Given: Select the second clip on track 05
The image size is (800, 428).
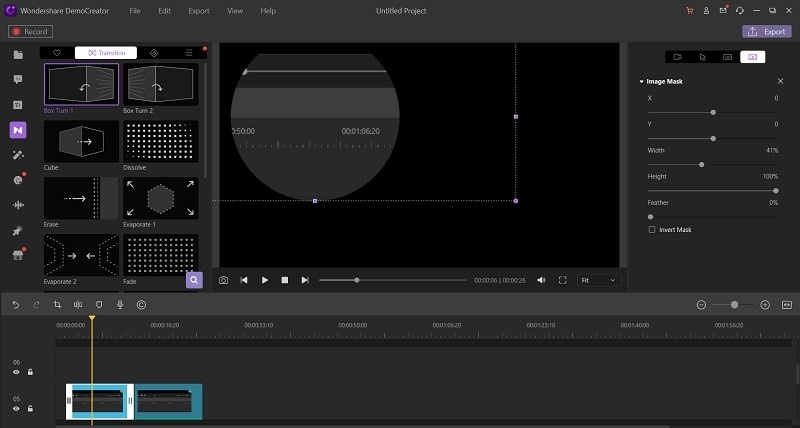Looking at the screenshot, I should click(x=168, y=401).
